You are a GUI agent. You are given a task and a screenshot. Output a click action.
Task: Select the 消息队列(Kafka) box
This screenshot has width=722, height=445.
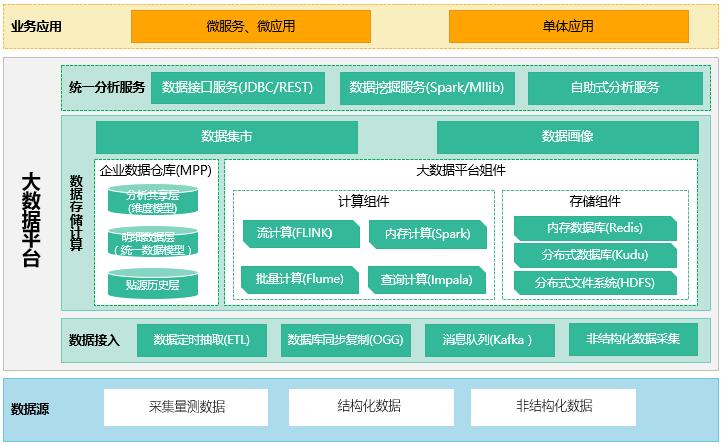coord(487,341)
